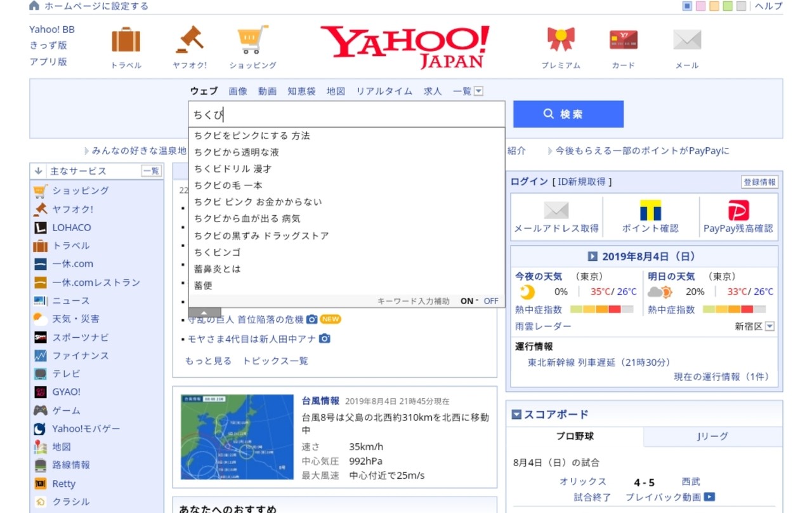Open ゲーム controller icon in the sidebar
812x513 pixels.
[x=41, y=410]
